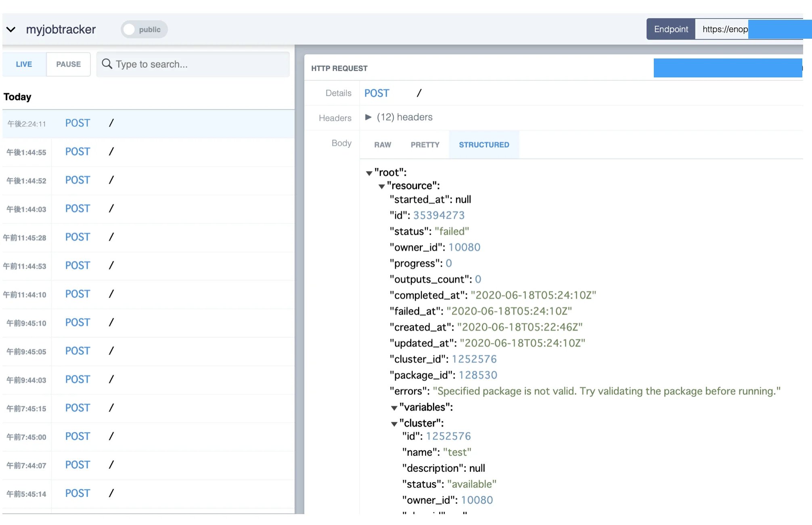This screenshot has width=812, height=525.
Task: Click the errors message text
Action: click(607, 391)
